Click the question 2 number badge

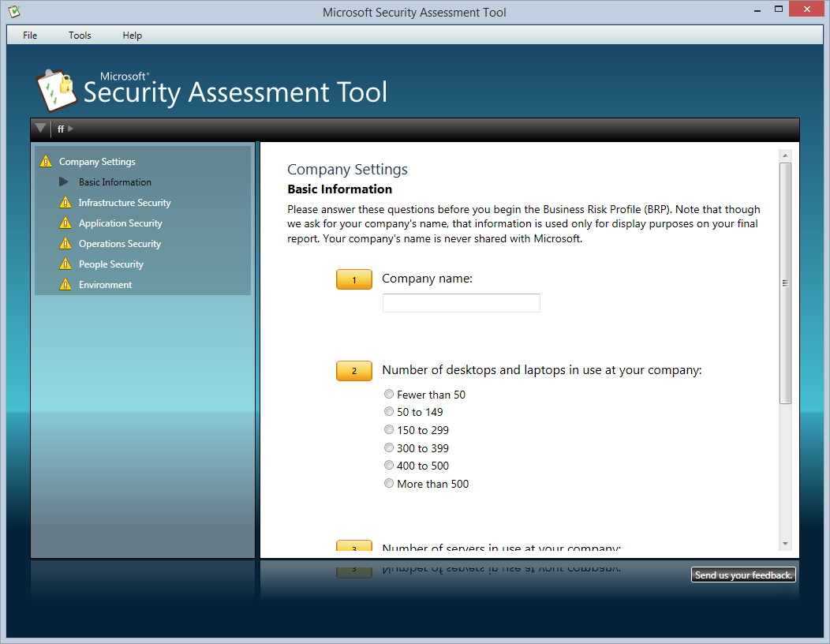[x=353, y=371]
